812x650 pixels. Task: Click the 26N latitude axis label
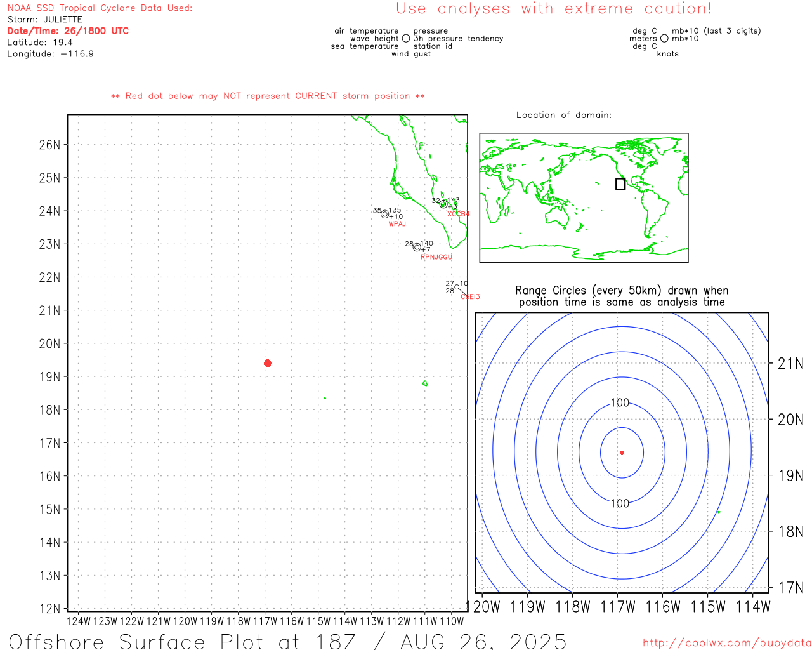pos(49,145)
